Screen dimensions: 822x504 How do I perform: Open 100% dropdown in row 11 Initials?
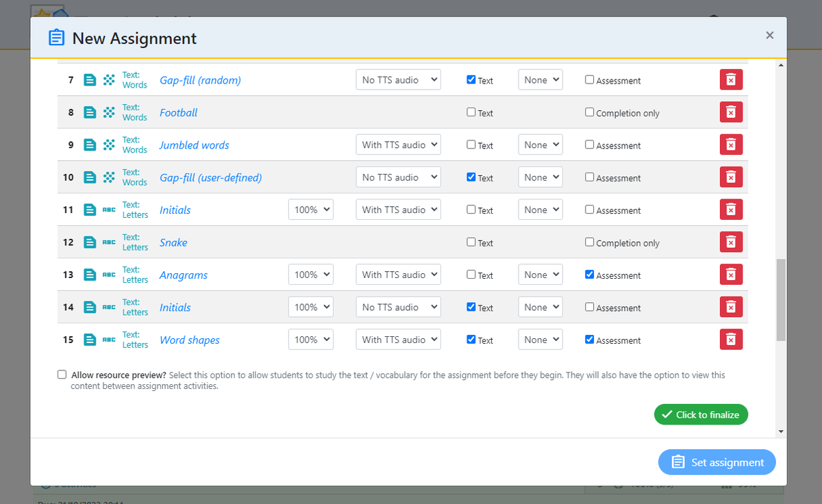[311, 210]
